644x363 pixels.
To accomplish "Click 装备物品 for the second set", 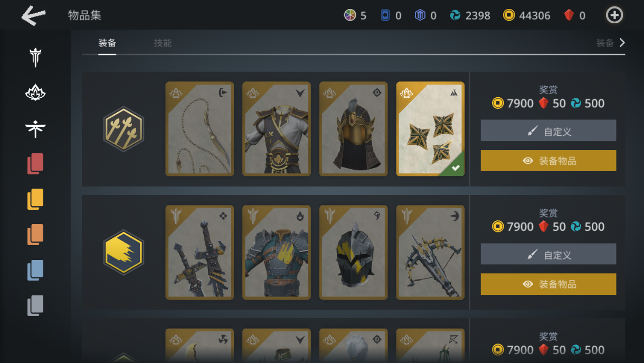I will (548, 284).
